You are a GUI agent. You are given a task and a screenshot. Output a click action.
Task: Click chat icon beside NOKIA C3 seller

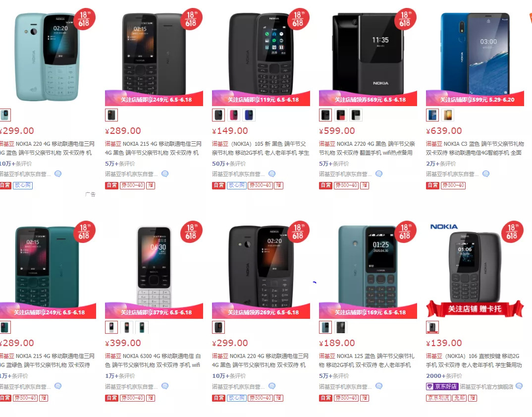pyautogui.click(x=486, y=174)
